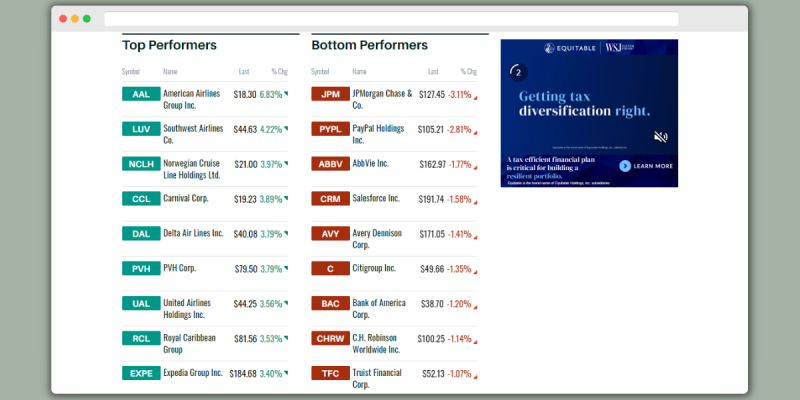Image resolution: width=800 pixels, height=400 pixels.
Task: Open Truist Financial Corp. link
Action: tap(377, 378)
